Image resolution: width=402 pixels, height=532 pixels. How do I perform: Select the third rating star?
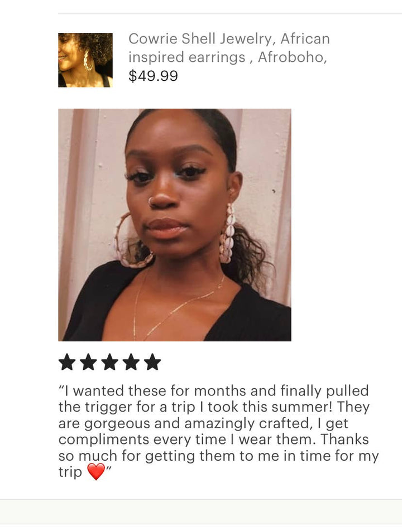point(110,362)
